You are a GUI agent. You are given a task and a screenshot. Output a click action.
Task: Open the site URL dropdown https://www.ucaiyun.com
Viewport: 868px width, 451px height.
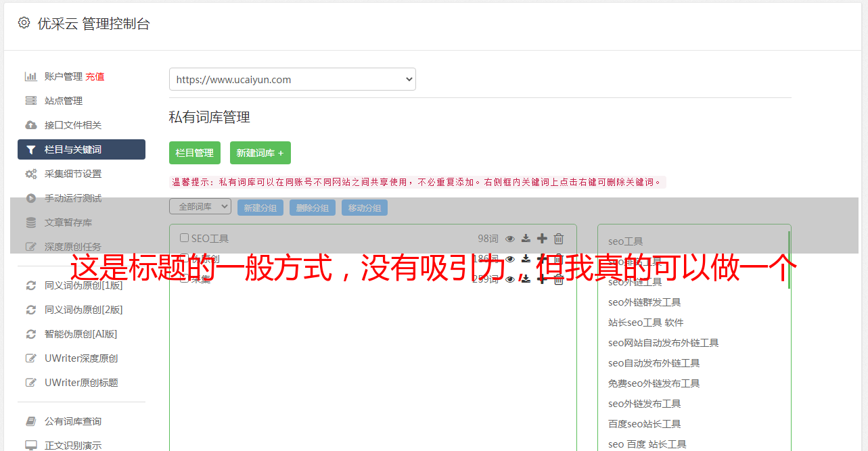pyautogui.click(x=292, y=79)
